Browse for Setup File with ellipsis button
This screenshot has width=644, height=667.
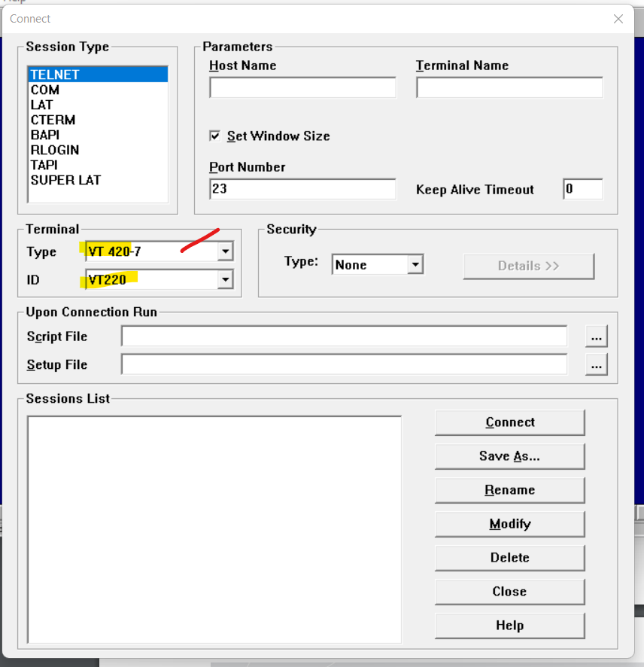[597, 364]
